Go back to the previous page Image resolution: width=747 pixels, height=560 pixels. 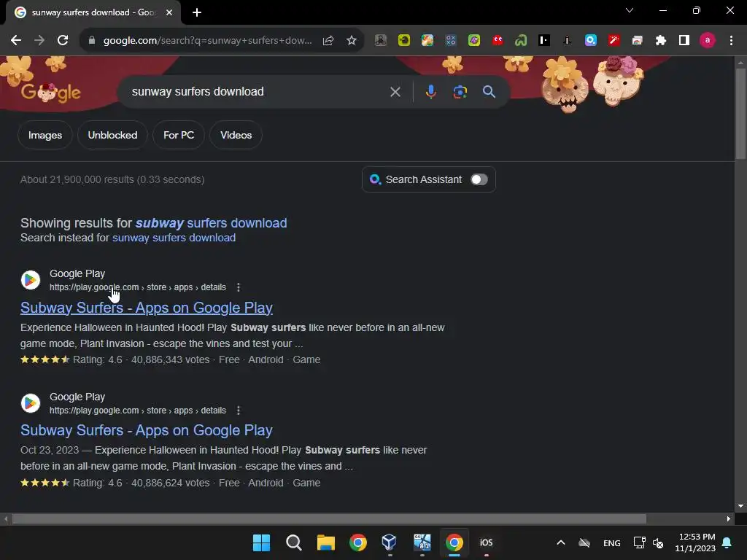point(16,41)
